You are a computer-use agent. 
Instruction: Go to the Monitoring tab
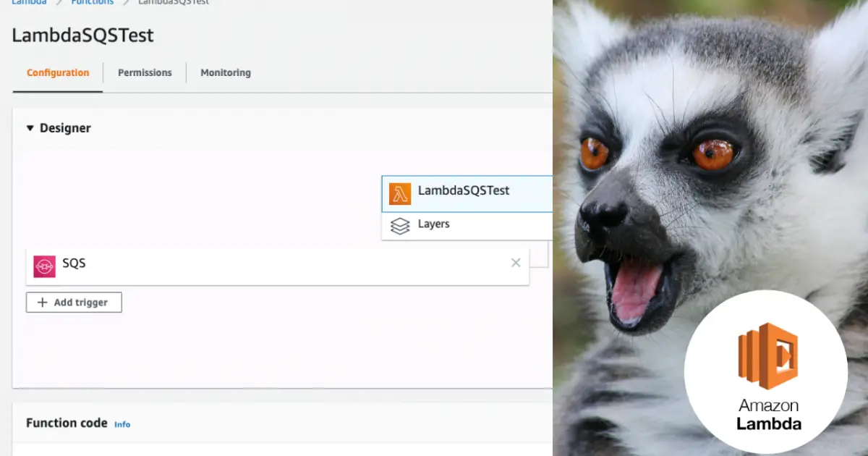[226, 73]
